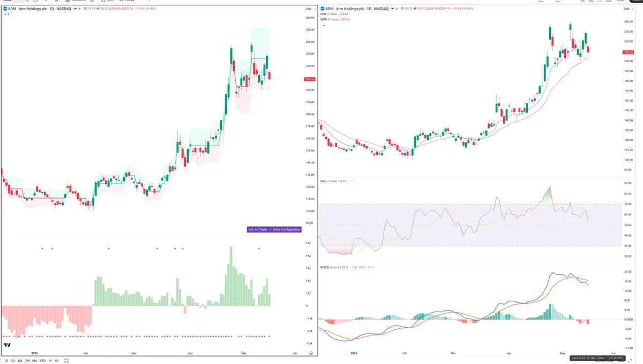The height and width of the screenshot is (364, 643).
Task: Click the -3 M volume axis label
Action: pyautogui.click(x=309, y=344)
